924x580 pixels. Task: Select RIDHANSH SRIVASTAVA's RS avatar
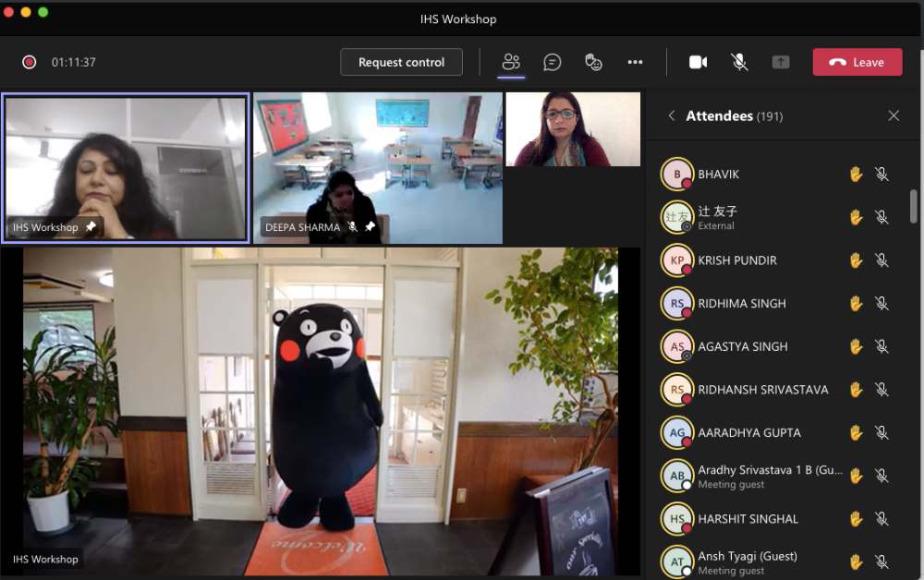tap(677, 389)
